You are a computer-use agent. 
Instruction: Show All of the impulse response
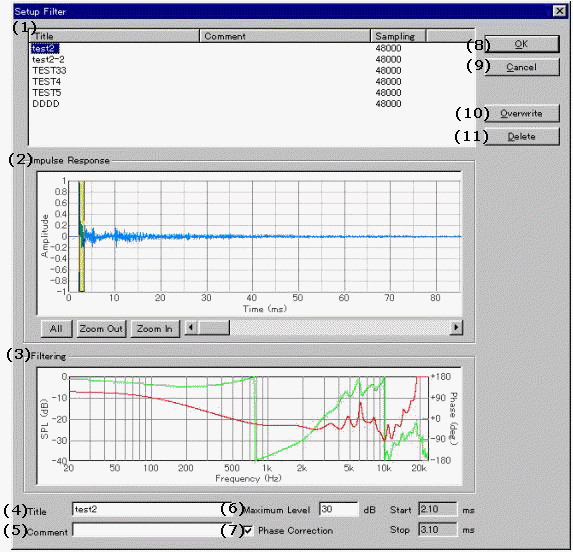[x=56, y=328]
